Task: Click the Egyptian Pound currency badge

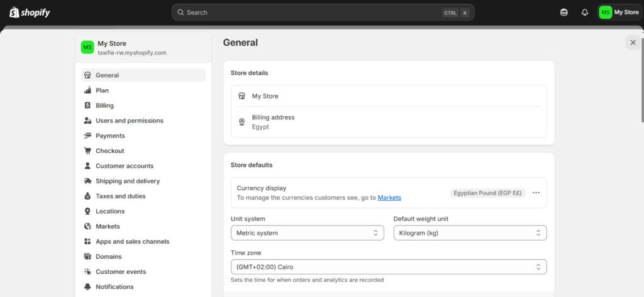Action: click(487, 193)
